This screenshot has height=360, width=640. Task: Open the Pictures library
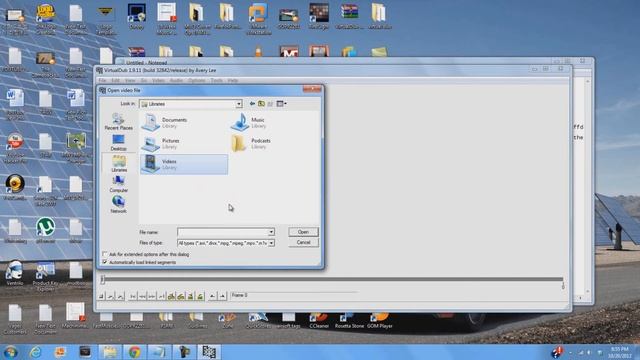coord(161,143)
